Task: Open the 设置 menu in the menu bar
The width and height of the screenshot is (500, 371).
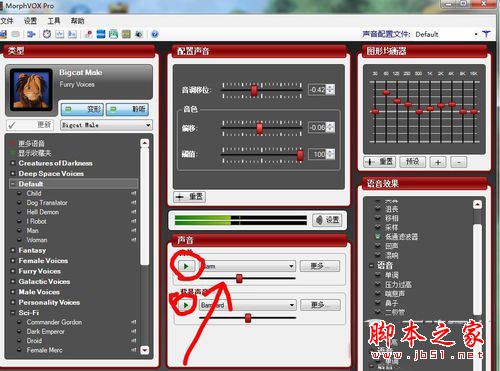Action: [x=30, y=21]
